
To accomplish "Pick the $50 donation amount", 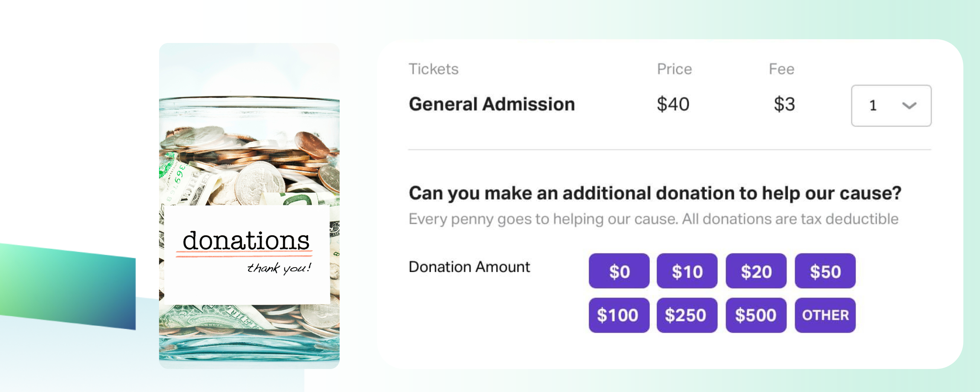I will click(x=825, y=271).
